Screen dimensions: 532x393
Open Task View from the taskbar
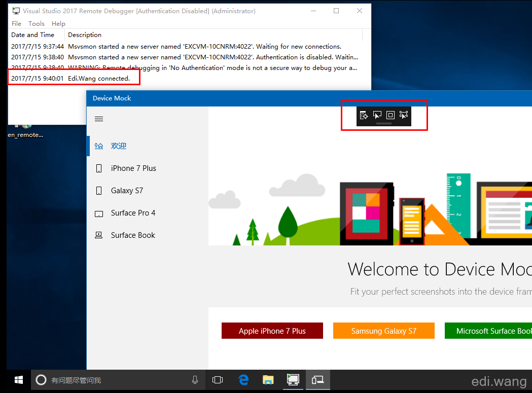(x=218, y=380)
